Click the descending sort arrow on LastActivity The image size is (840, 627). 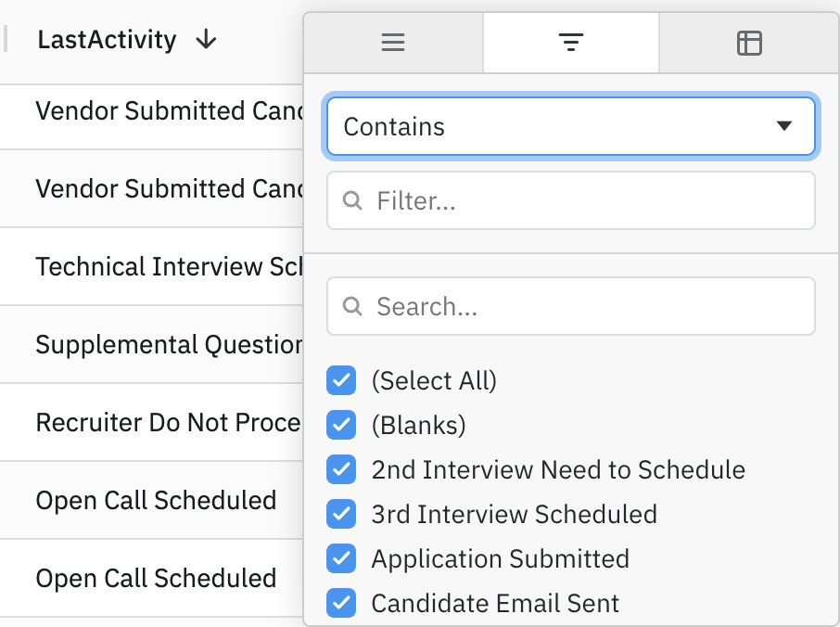click(x=207, y=40)
